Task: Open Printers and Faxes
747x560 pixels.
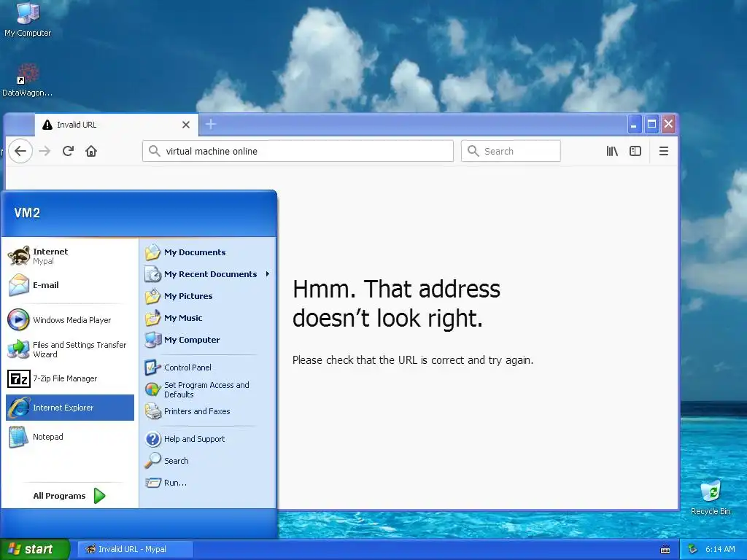Action: [207, 411]
